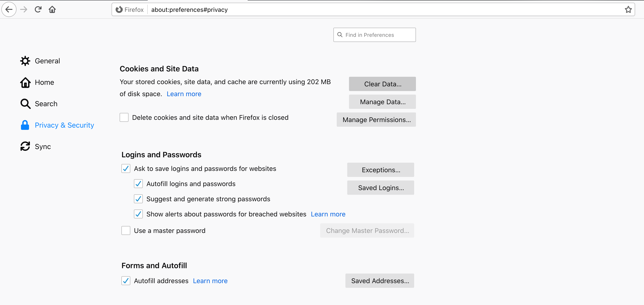The height and width of the screenshot is (305, 644).
Task: Click the reload page icon
Action: point(38,10)
